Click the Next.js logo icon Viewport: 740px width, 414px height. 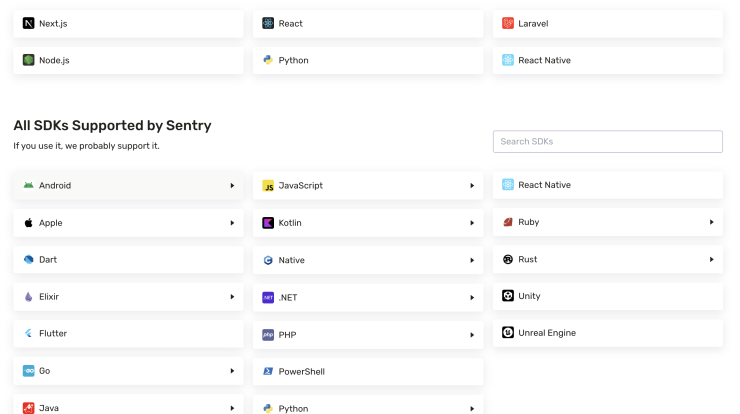click(x=28, y=23)
